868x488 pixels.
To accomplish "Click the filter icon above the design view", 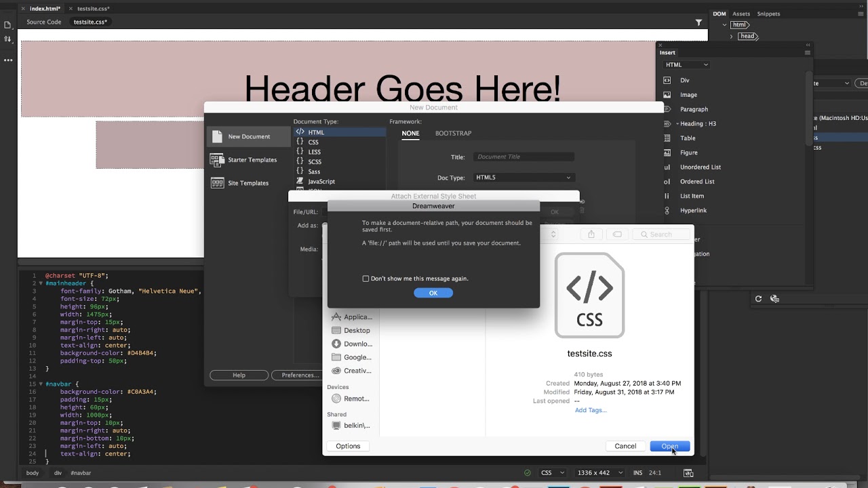I will [698, 22].
